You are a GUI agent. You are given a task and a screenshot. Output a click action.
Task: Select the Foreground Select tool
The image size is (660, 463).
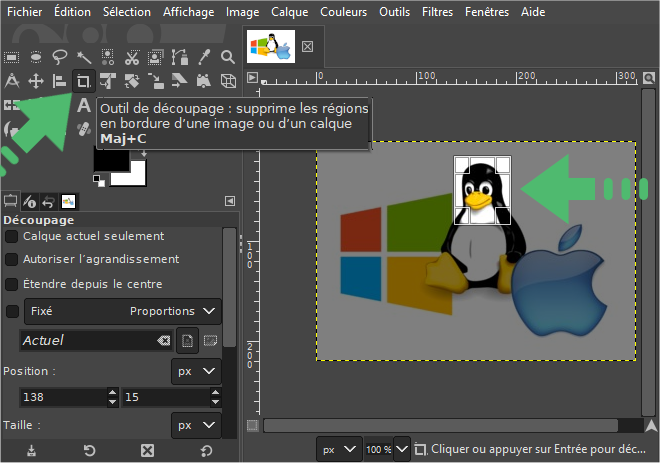coord(156,57)
